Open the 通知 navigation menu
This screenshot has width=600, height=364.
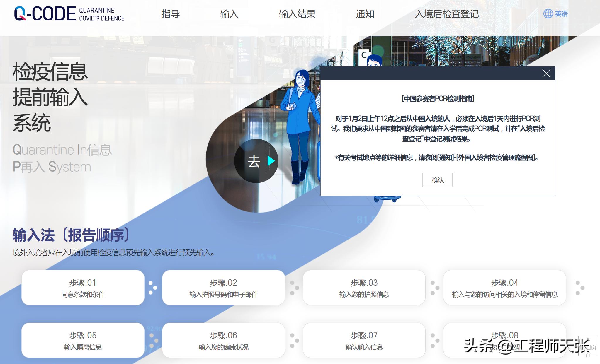365,14
